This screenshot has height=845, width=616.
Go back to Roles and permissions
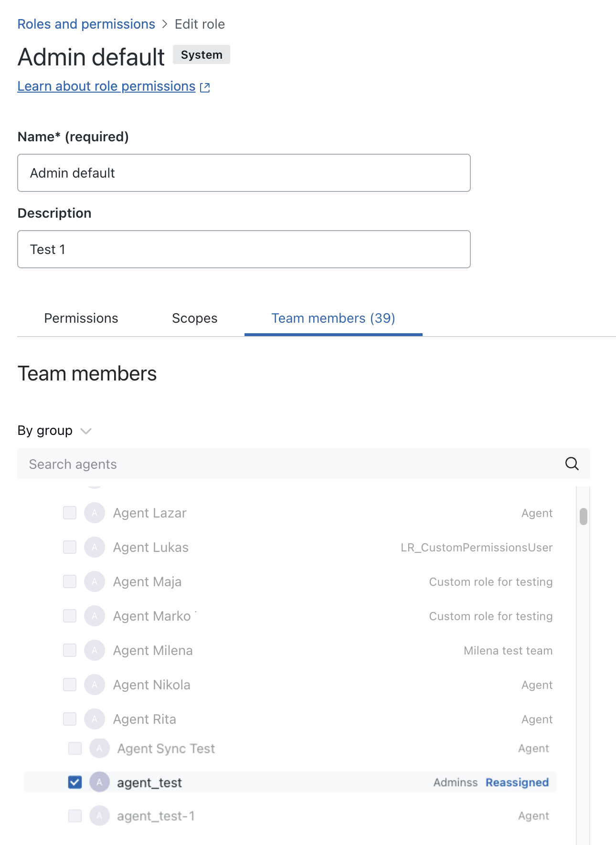point(86,24)
